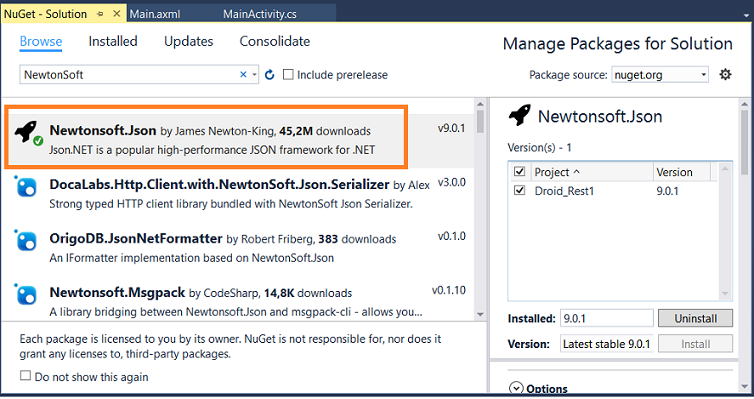Click package list scrollbar down arrow
The height and width of the screenshot is (399, 754).
point(480,315)
